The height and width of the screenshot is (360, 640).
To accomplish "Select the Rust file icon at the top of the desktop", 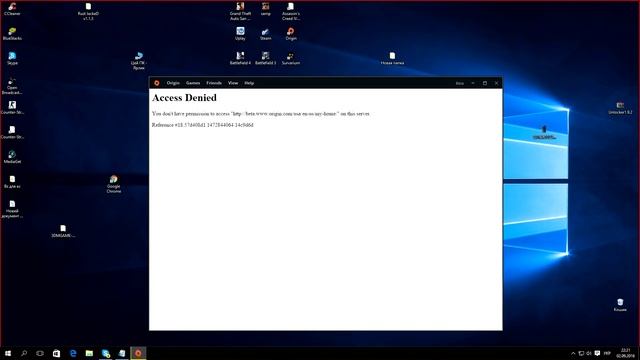I will 88,11.
